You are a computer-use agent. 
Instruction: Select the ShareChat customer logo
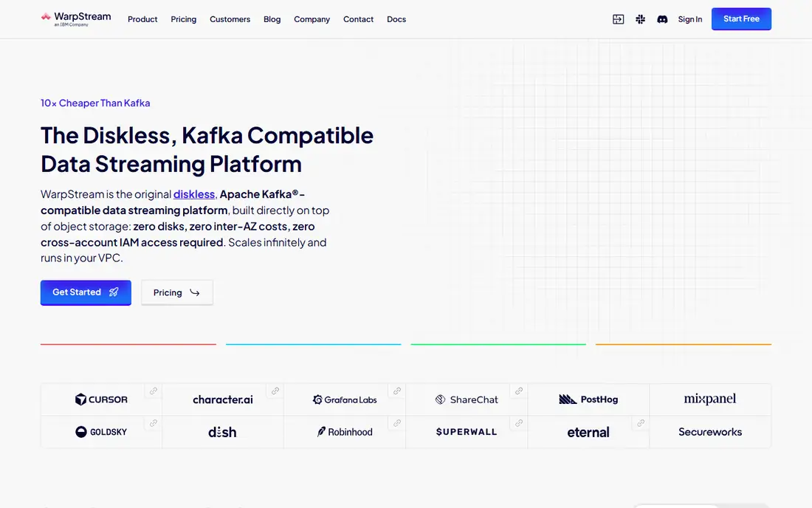[466, 399]
